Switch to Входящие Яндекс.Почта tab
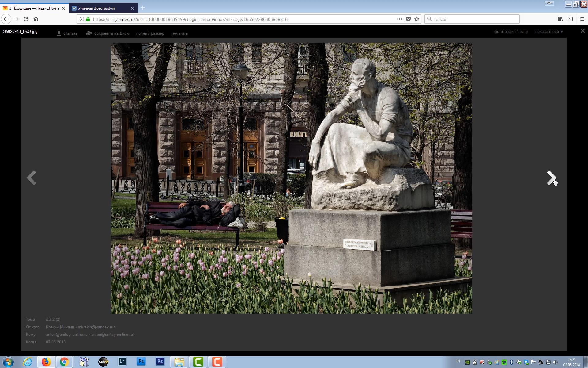The width and height of the screenshot is (588, 368). [x=34, y=8]
